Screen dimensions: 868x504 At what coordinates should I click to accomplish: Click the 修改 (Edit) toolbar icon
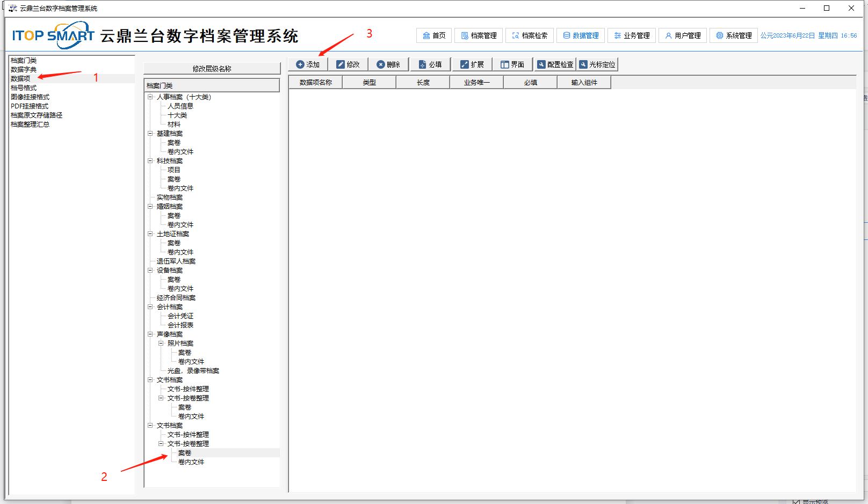(341, 64)
